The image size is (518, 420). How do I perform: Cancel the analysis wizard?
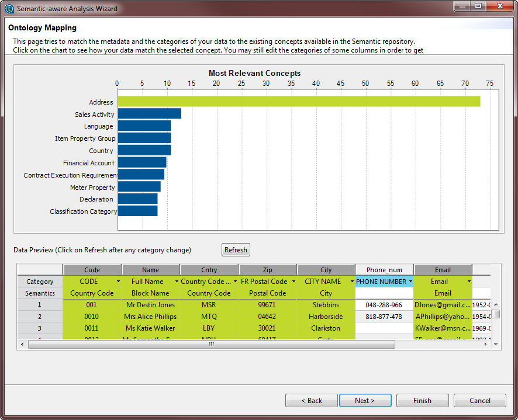[x=480, y=401]
